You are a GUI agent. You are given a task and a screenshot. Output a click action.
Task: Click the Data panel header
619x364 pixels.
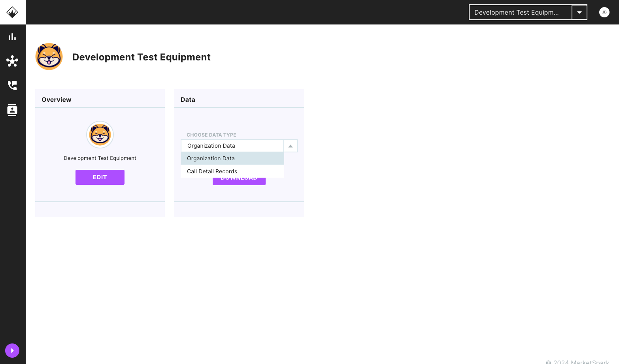pos(187,99)
